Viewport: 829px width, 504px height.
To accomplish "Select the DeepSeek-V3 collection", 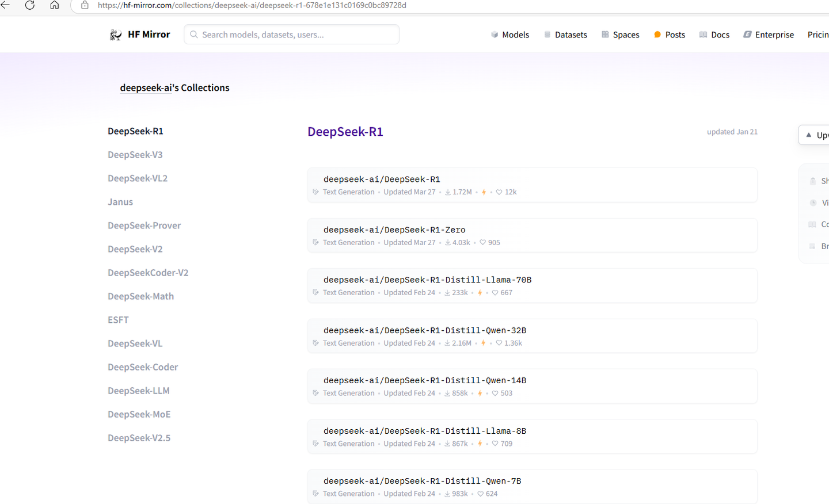I will point(135,154).
